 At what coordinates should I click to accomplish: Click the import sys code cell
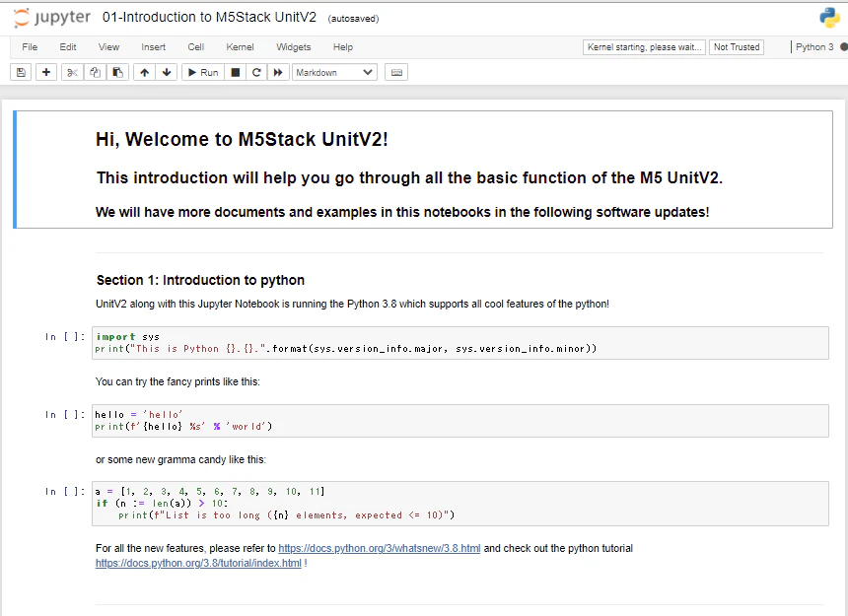[460, 343]
